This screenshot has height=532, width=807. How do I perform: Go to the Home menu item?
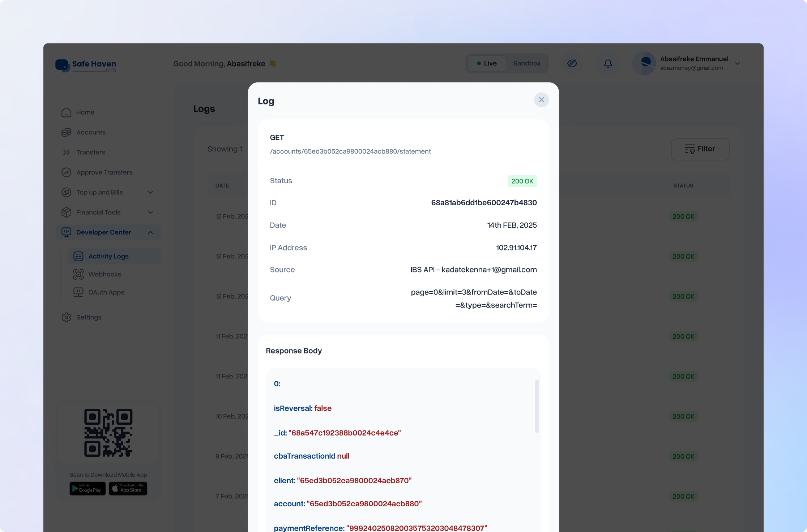(x=67, y=112)
